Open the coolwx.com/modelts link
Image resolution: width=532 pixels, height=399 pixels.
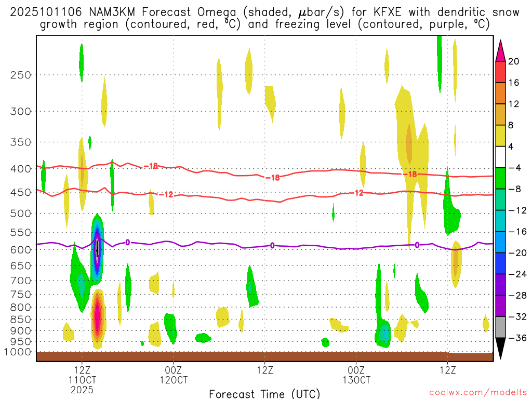pos(478,393)
